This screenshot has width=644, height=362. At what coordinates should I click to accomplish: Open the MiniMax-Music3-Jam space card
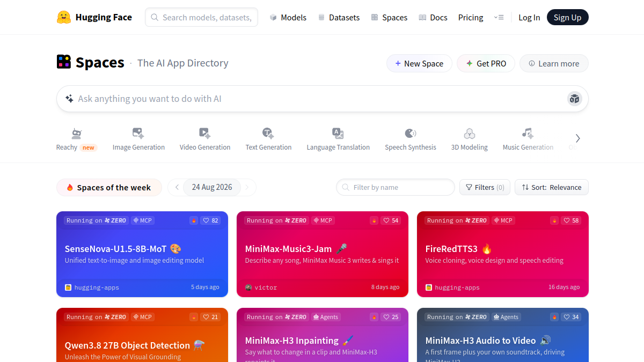point(323,254)
